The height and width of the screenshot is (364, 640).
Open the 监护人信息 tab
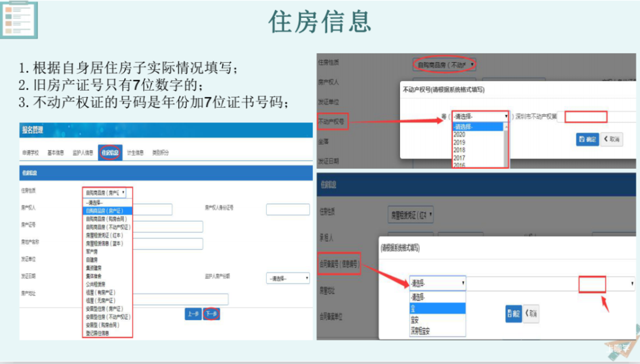click(83, 153)
